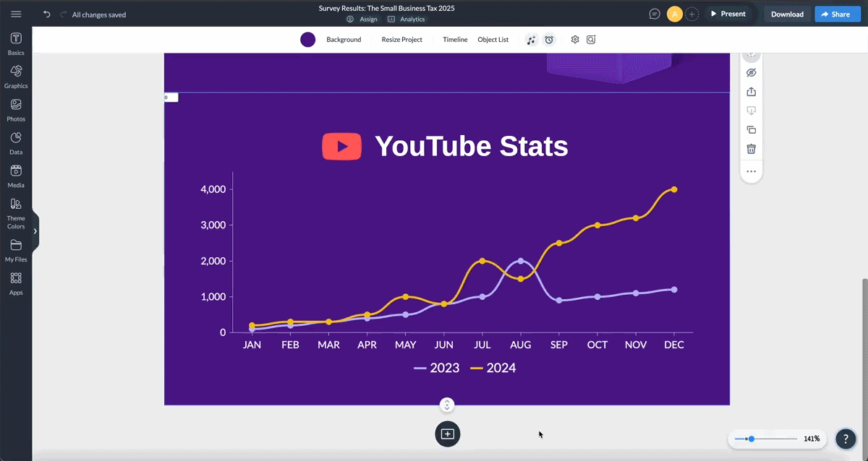This screenshot has width=868, height=461.
Task: Expand the left side panel chevron
Action: (35, 231)
